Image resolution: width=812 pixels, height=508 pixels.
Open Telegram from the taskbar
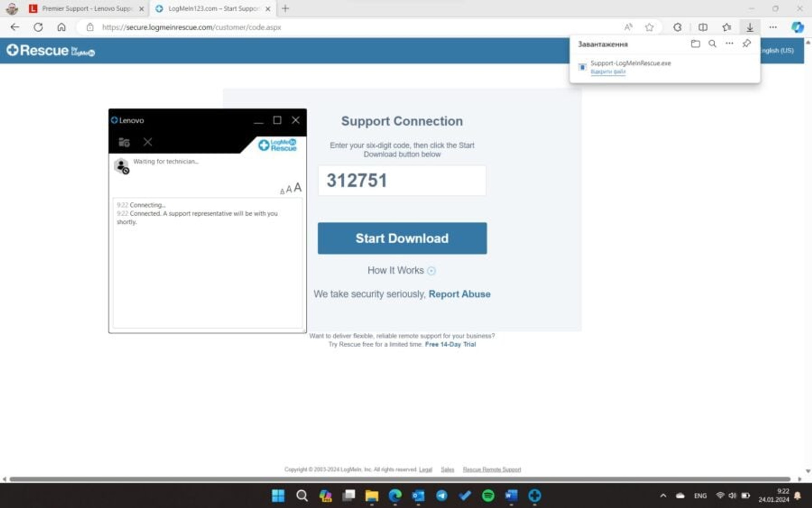pos(442,496)
